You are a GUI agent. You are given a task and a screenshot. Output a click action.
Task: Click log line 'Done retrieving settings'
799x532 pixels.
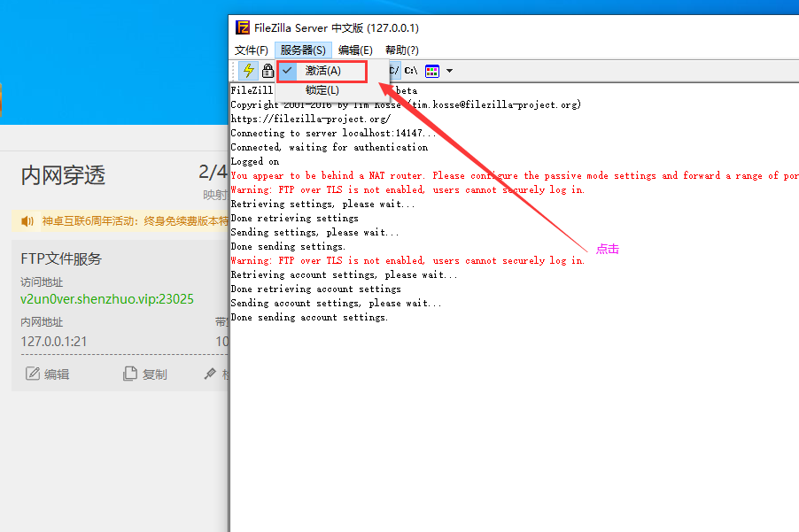[294, 218]
